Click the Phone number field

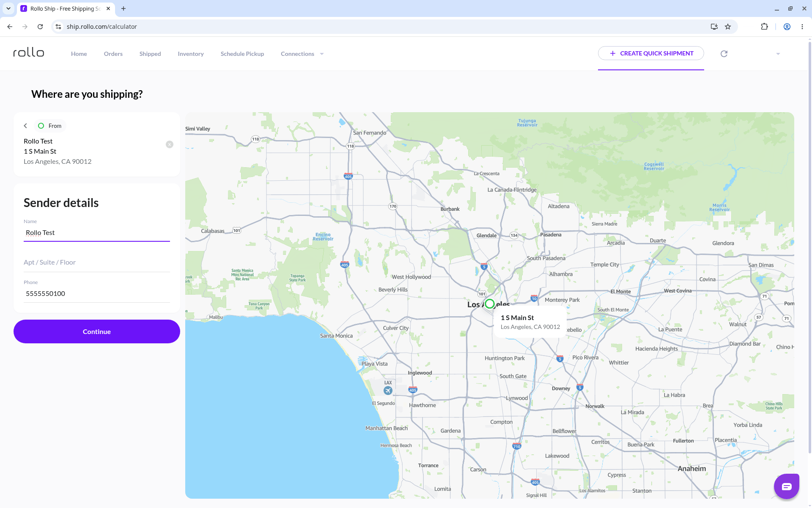[x=97, y=293]
